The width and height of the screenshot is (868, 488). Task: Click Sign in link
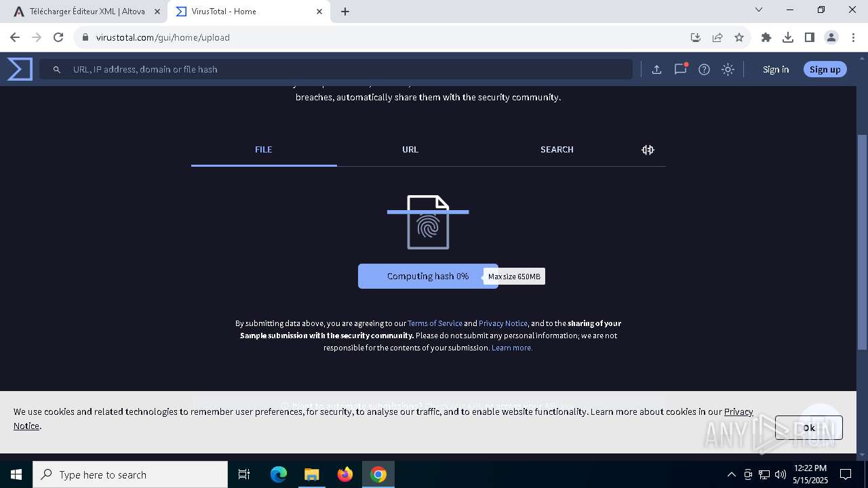(x=776, y=69)
